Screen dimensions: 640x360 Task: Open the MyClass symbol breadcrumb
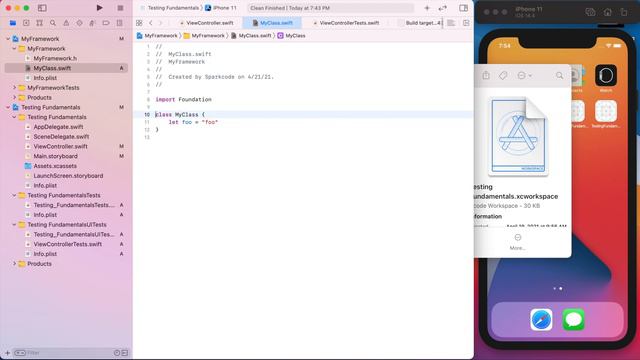click(291, 36)
